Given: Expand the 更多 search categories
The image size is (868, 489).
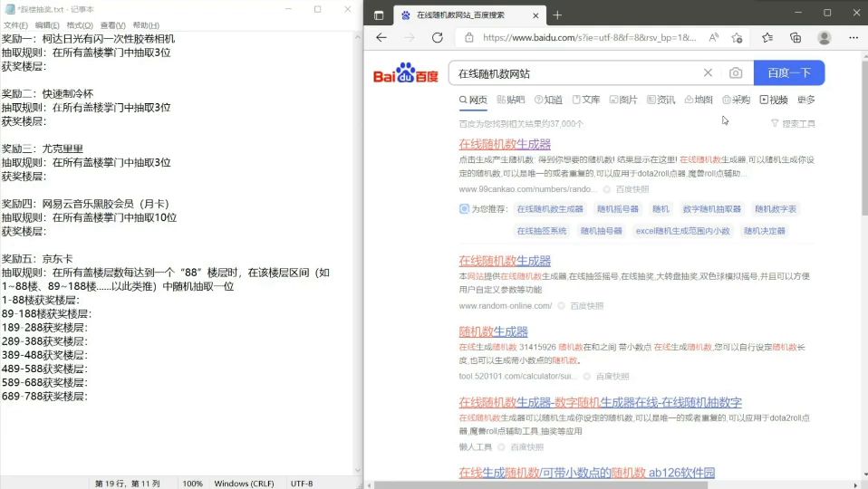Looking at the screenshot, I should [x=805, y=100].
